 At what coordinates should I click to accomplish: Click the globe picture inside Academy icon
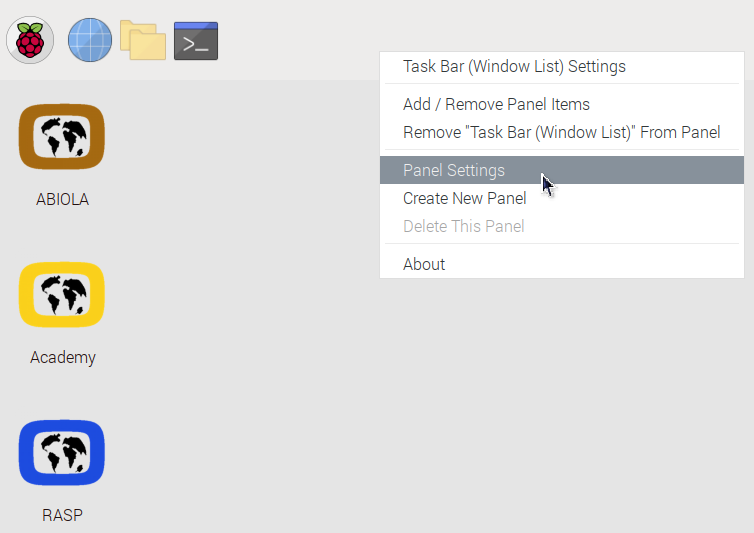tap(62, 294)
